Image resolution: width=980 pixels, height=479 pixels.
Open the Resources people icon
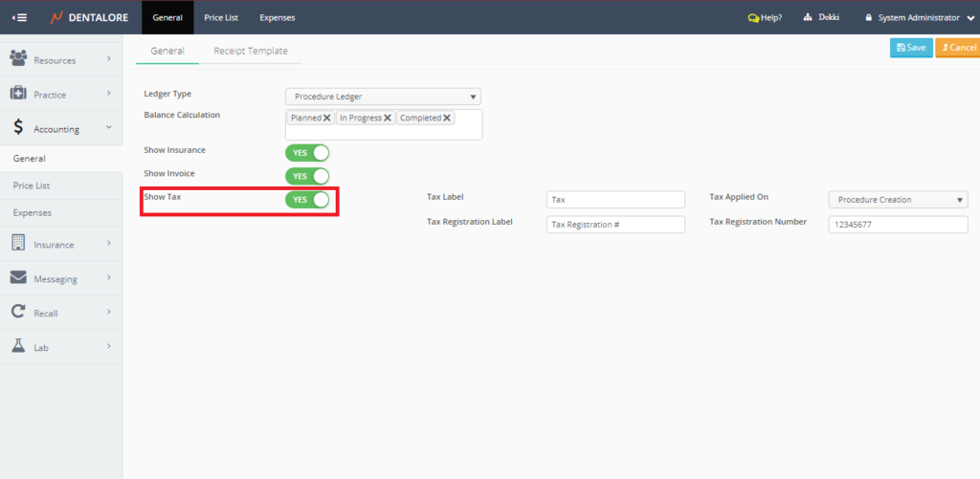point(18,60)
